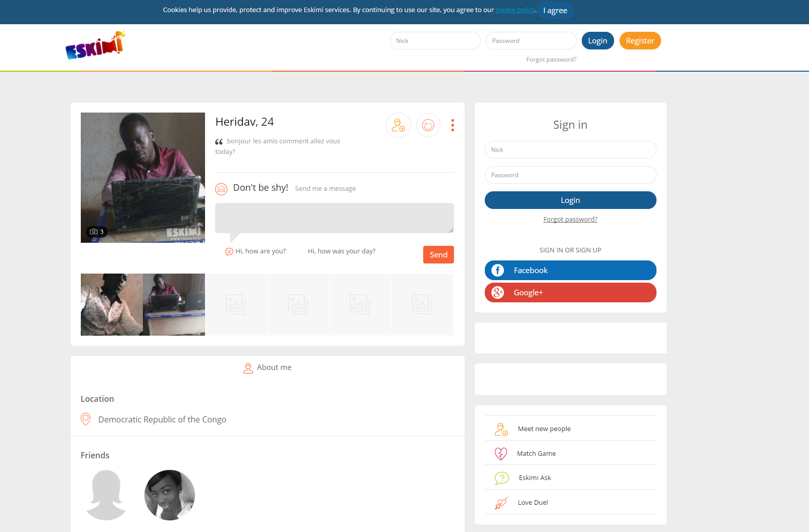Click the last empty photo placeholder
This screenshot has width=809, height=532.
click(x=422, y=305)
